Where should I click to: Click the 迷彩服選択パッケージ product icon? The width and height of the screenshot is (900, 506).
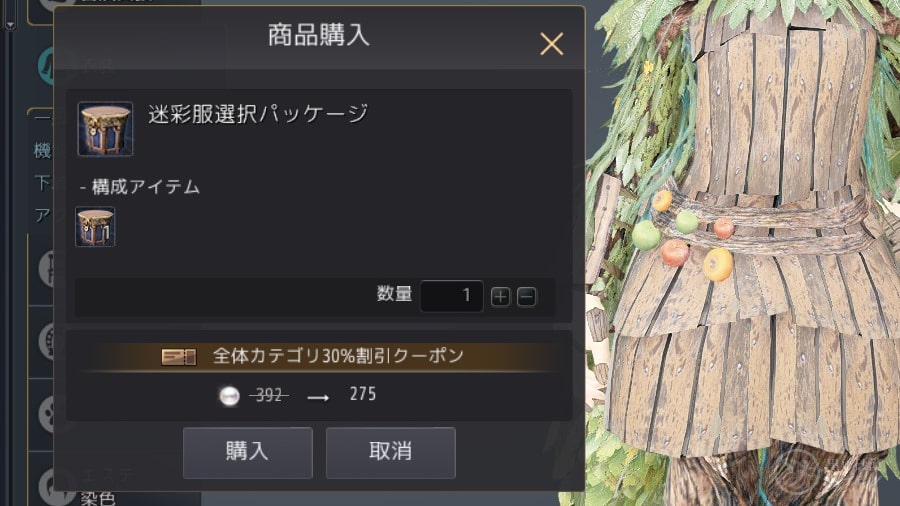(x=106, y=129)
